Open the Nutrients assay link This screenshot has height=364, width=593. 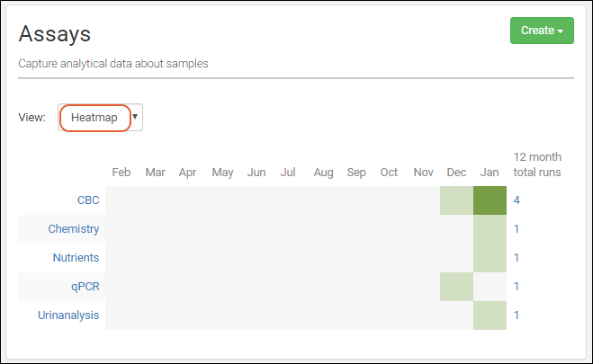click(76, 258)
